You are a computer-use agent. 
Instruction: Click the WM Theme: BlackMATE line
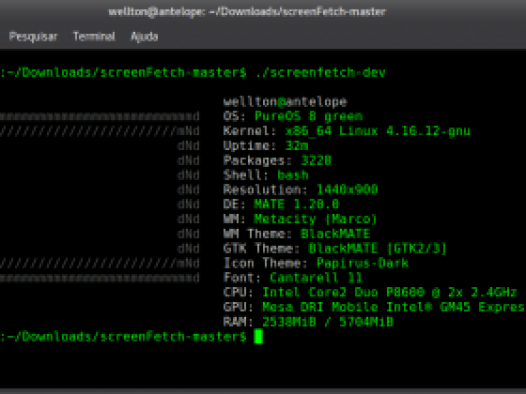[x=297, y=234]
